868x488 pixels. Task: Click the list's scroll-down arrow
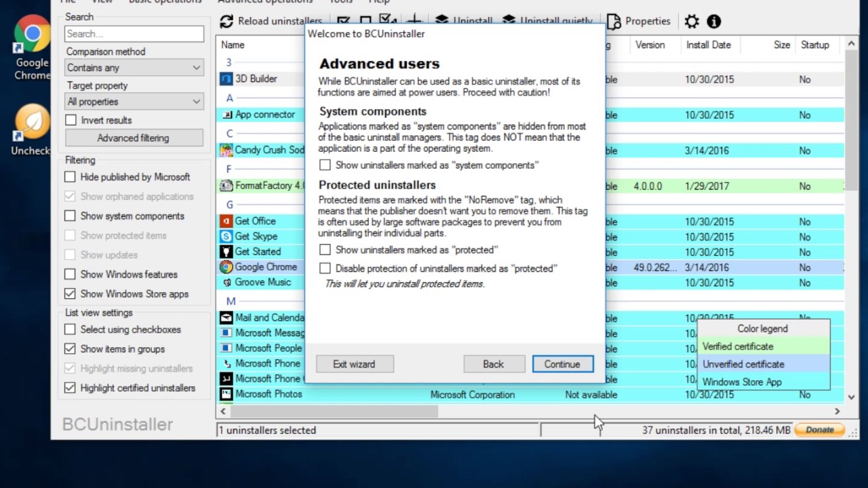pos(852,397)
